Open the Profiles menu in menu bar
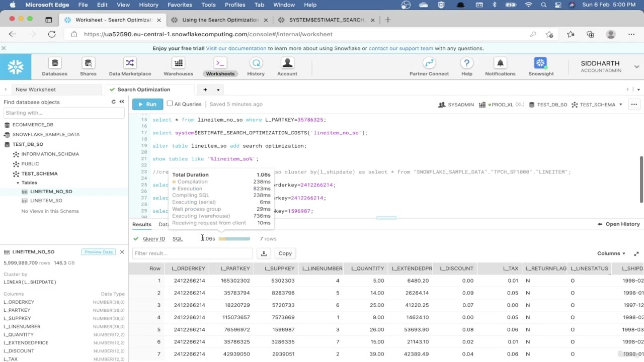 235,5
